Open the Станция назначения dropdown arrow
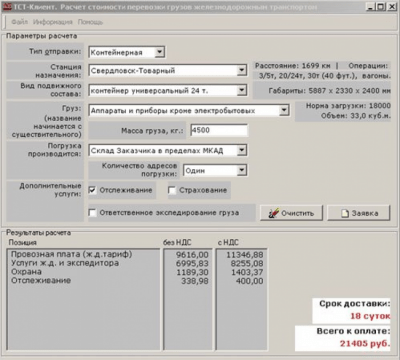Viewport: 400px width, 360px height. click(x=242, y=70)
